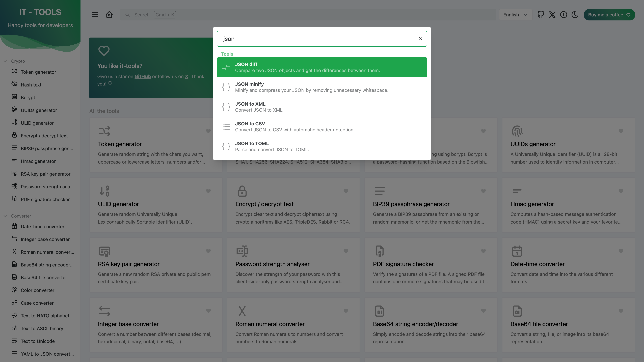Favorite the UUIDs generator card heart

point(621,131)
